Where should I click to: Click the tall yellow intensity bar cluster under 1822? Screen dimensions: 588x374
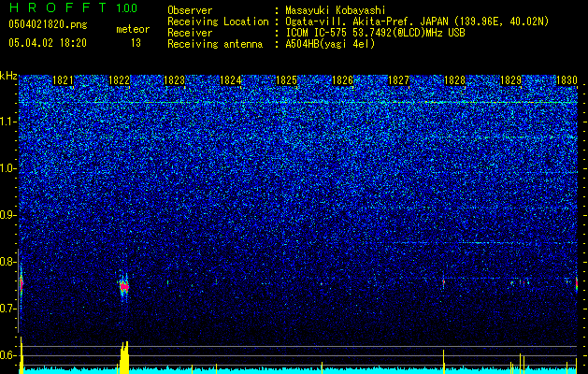point(124,357)
